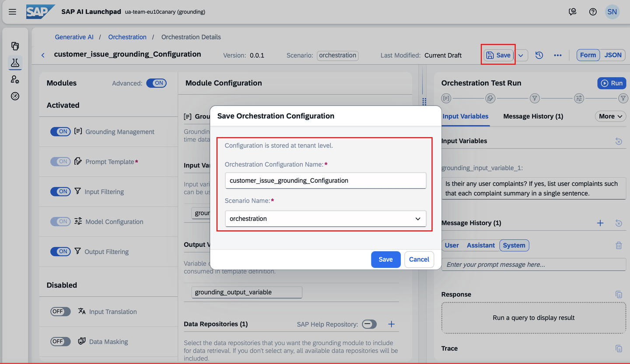Viewport: 630px width, 364px height.
Task: Go back using the arrow beside configuration title
Action: tap(43, 55)
